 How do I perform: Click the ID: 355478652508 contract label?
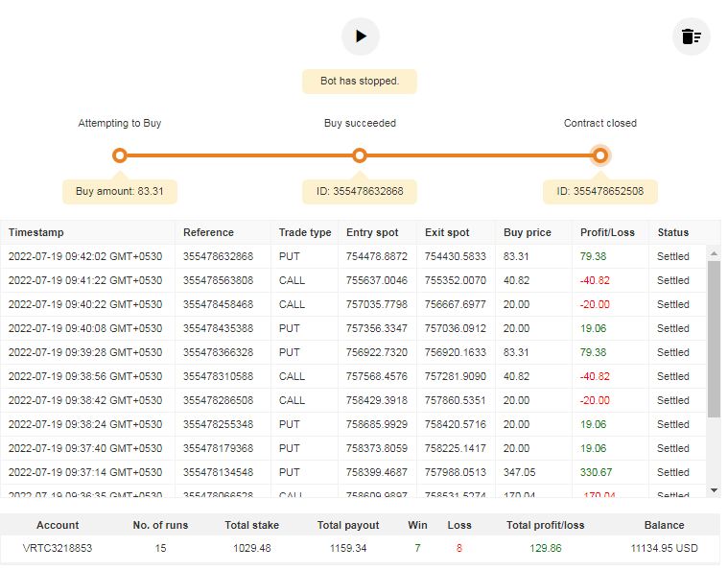(600, 192)
